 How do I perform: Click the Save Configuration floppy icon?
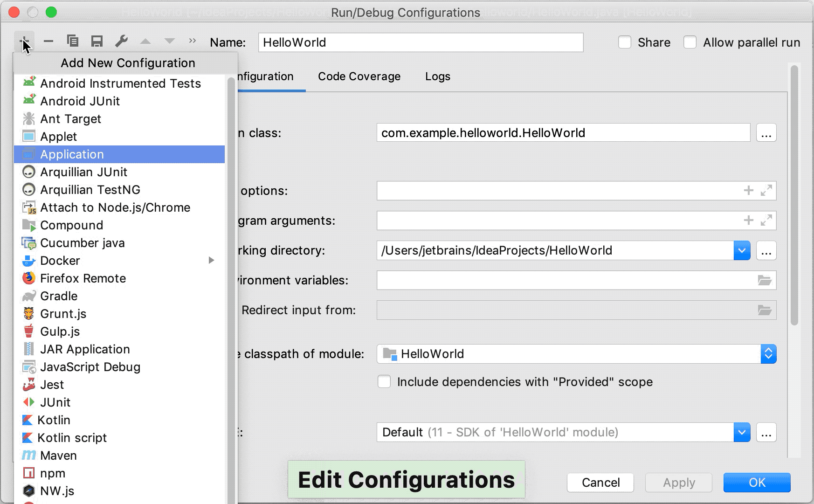click(97, 41)
